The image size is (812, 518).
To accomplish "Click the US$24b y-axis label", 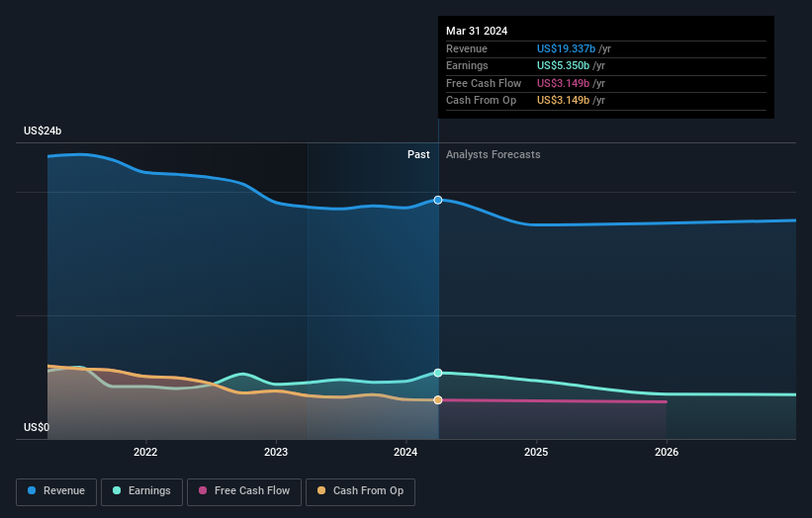I will 43,130.
